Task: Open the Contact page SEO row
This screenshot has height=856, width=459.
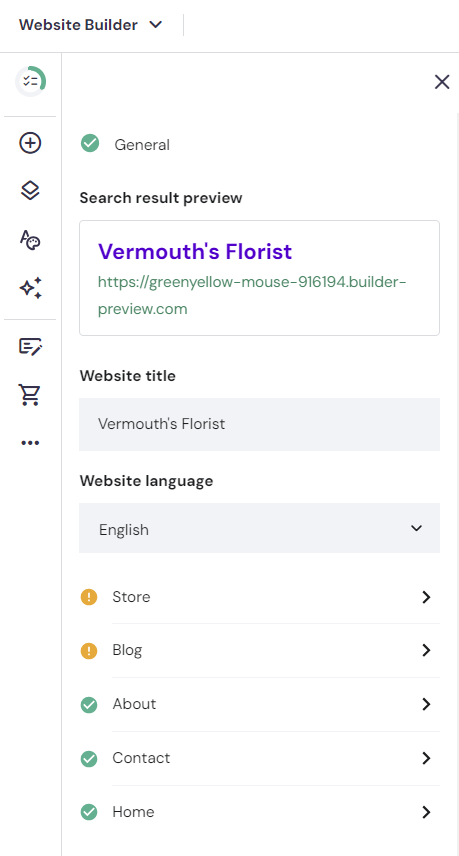Action: point(260,758)
